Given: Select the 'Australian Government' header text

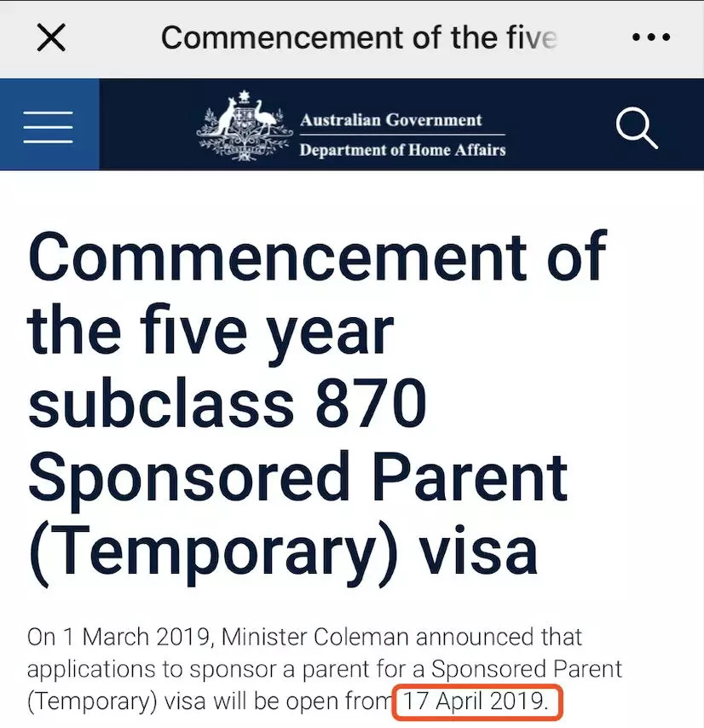Looking at the screenshot, I should coord(390,120).
